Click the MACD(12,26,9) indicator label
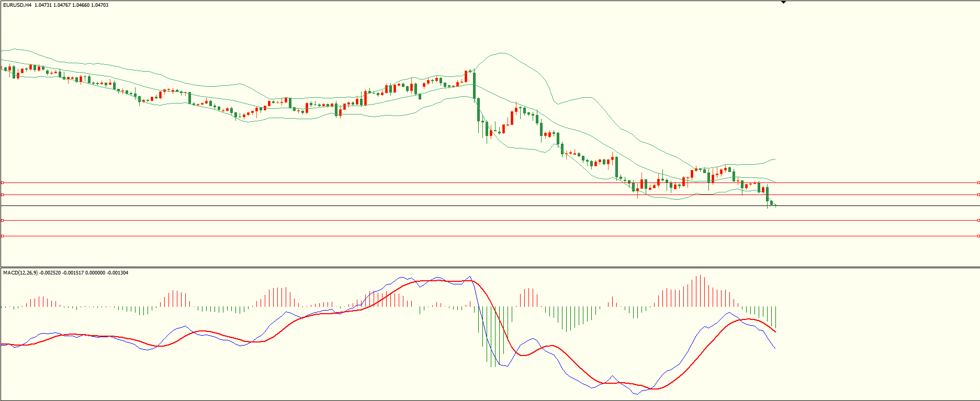 click(x=21, y=273)
